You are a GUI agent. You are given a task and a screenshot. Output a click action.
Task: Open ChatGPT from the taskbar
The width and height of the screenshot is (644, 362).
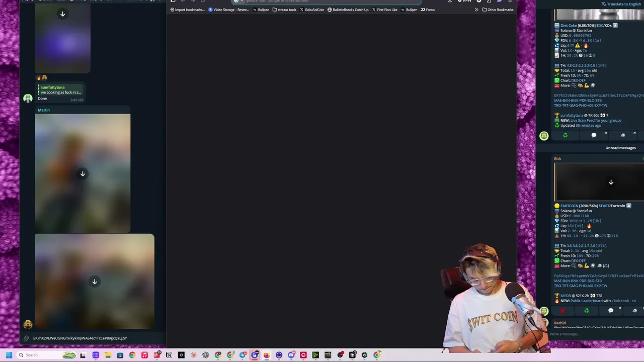[206, 355]
